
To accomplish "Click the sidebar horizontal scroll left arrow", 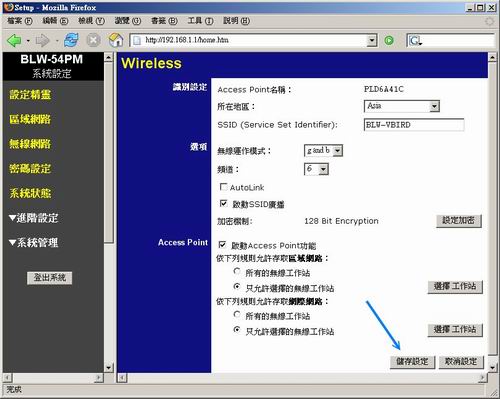I will coord(8,378).
